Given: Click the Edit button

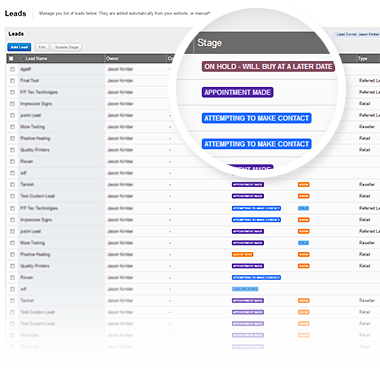Looking at the screenshot, I should 42,47.
